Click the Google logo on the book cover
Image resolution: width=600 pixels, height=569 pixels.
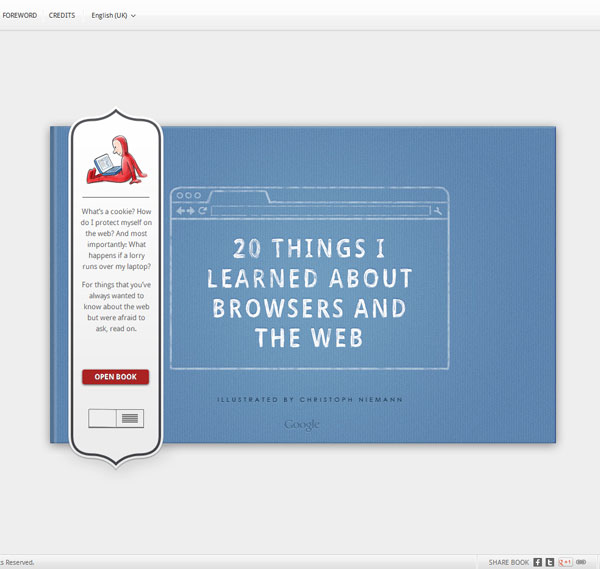[302, 425]
